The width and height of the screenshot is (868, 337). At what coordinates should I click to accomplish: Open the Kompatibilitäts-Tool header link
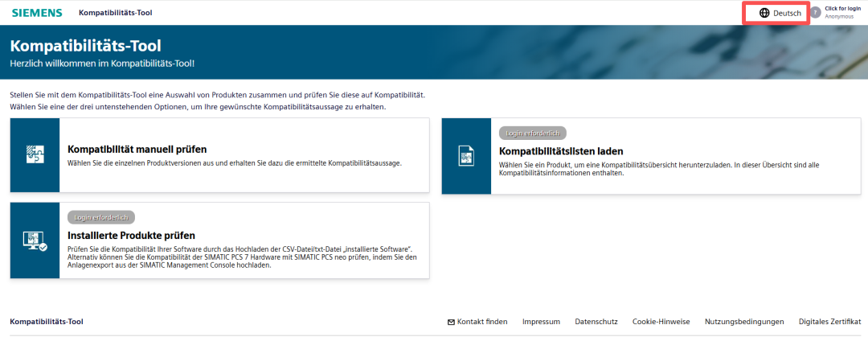click(116, 13)
